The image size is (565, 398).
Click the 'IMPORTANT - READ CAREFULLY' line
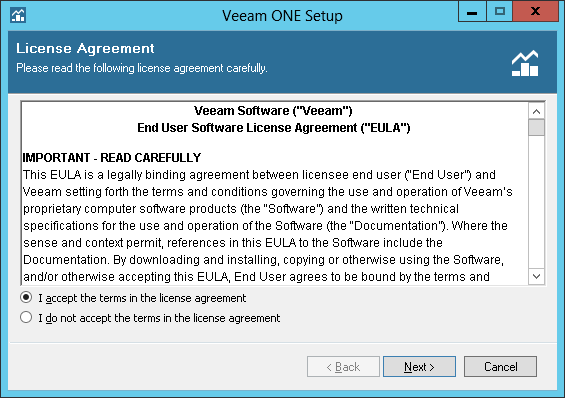tap(112, 157)
